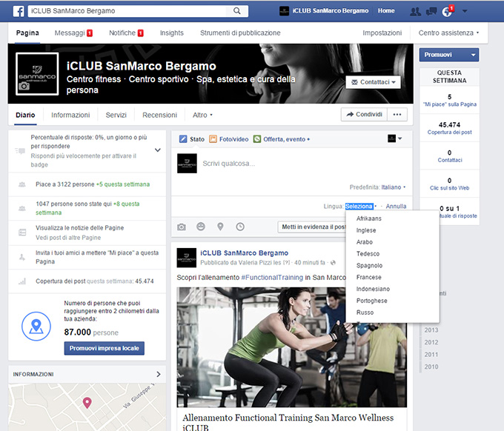Open Impostazioni page settings
This screenshot has height=431, width=504.
pos(382,33)
